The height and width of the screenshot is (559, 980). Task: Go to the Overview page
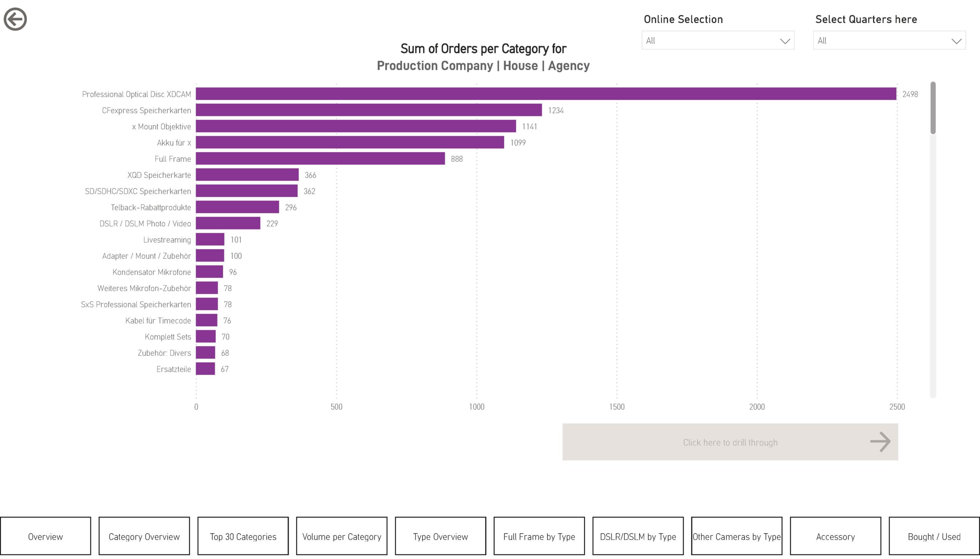45,536
